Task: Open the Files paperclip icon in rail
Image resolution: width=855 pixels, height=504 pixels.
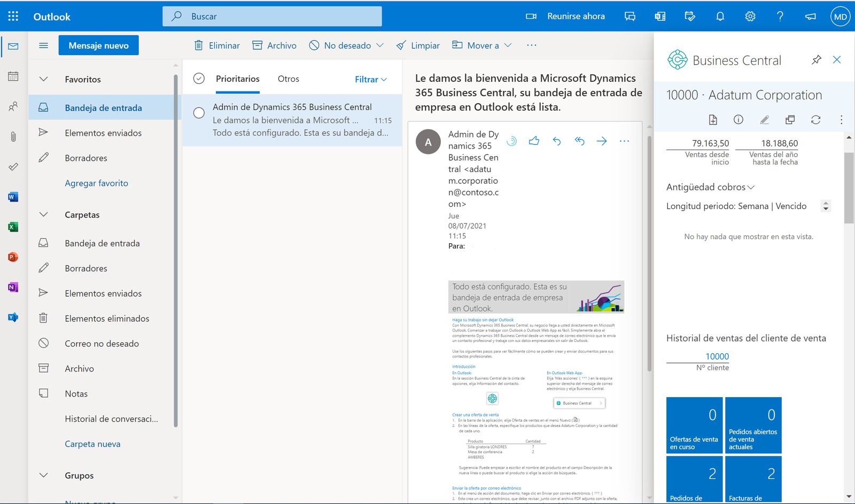Action: click(13, 137)
